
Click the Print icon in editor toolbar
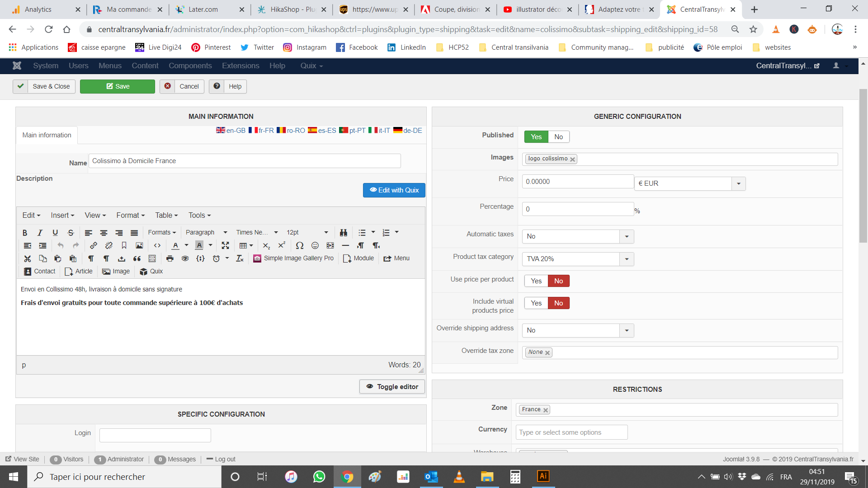pos(170,258)
